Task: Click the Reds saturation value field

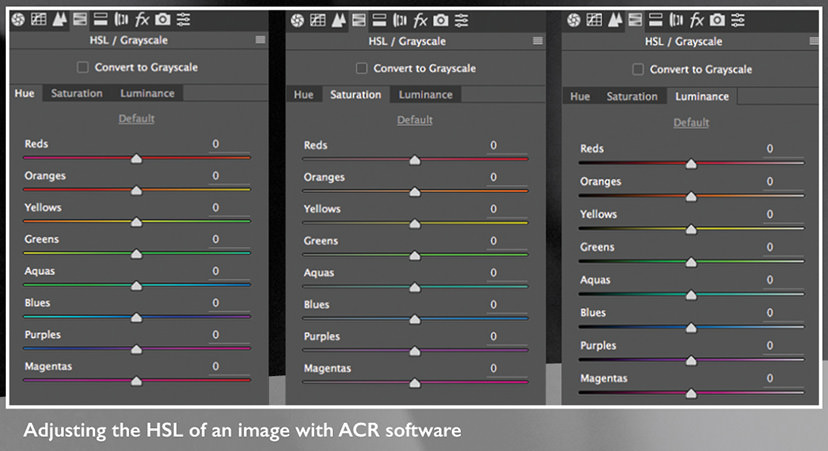Action: tap(506, 145)
